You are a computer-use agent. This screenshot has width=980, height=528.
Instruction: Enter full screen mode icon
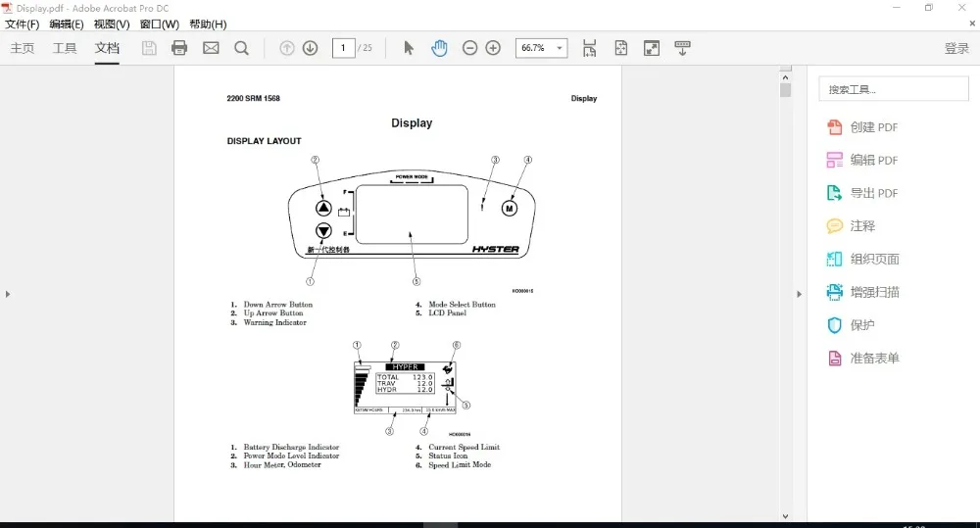[652, 48]
